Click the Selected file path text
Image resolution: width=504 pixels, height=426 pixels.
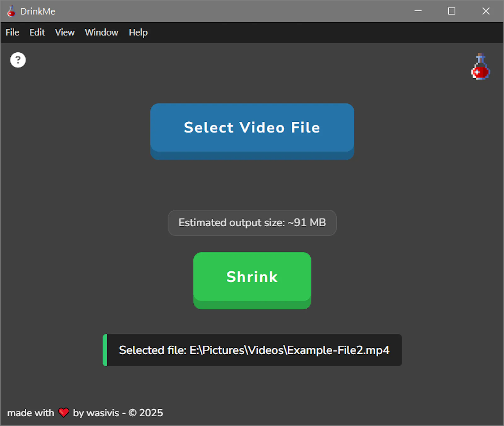(x=254, y=350)
